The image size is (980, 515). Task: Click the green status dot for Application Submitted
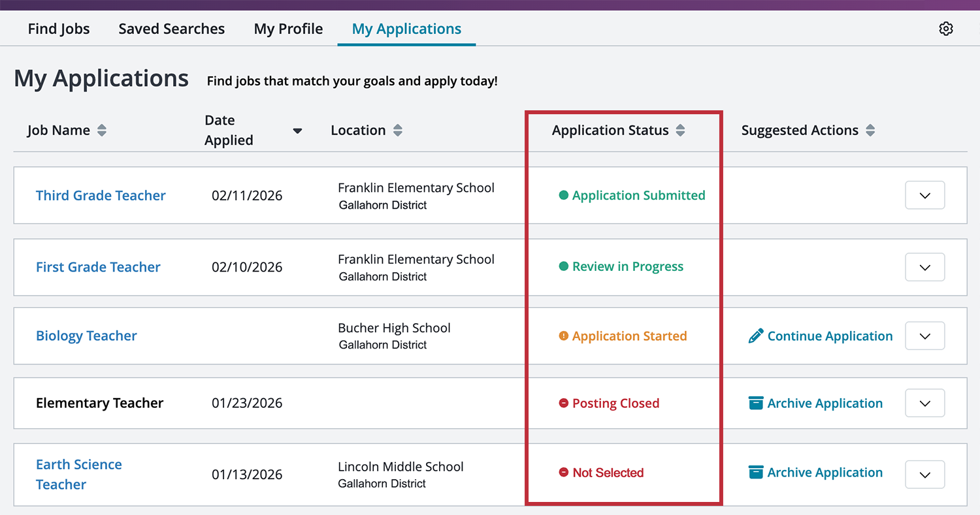(563, 195)
